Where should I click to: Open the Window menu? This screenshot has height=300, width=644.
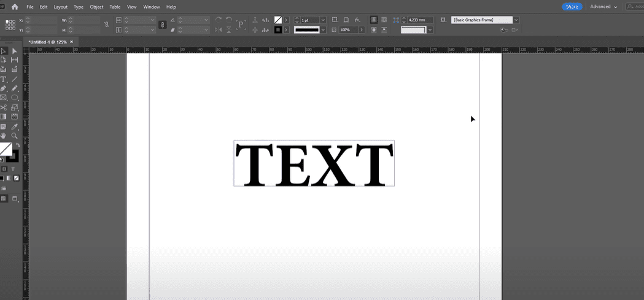point(152,7)
